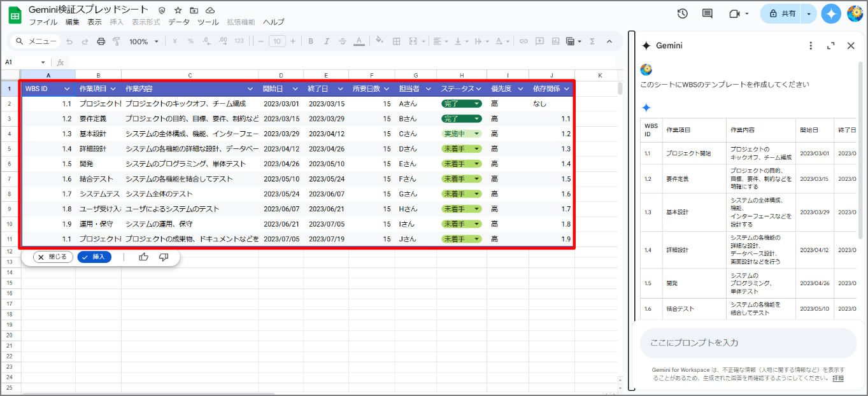Click the Gemini prompt input field
Image resolution: width=868 pixels, height=396 pixels.
pos(748,343)
